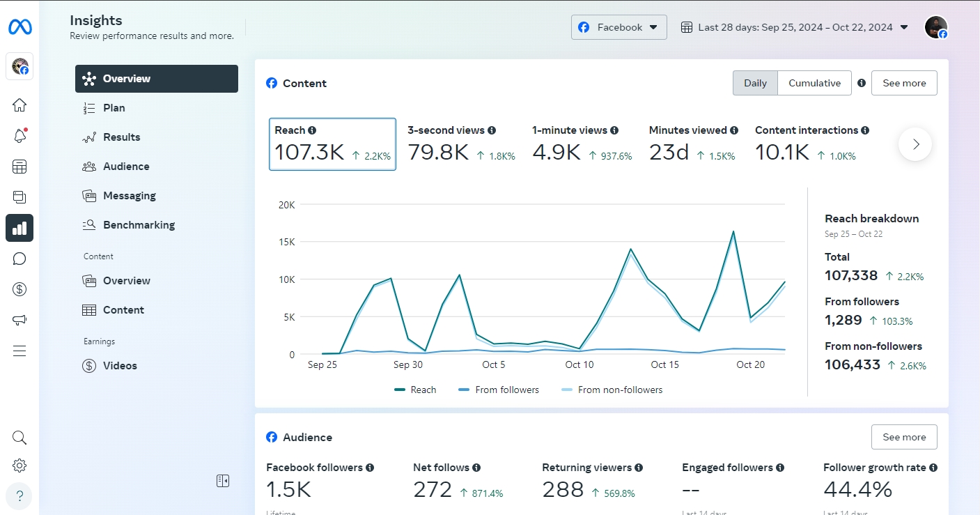Click info icon next to Follower growth rate

click(933, 468)
